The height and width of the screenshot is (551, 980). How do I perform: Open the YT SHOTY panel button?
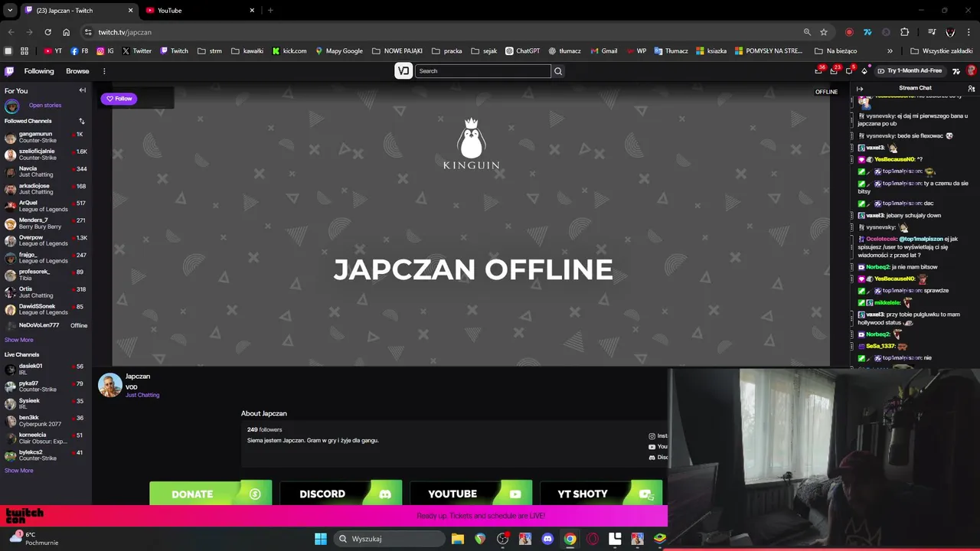click(x=601, y=494)
